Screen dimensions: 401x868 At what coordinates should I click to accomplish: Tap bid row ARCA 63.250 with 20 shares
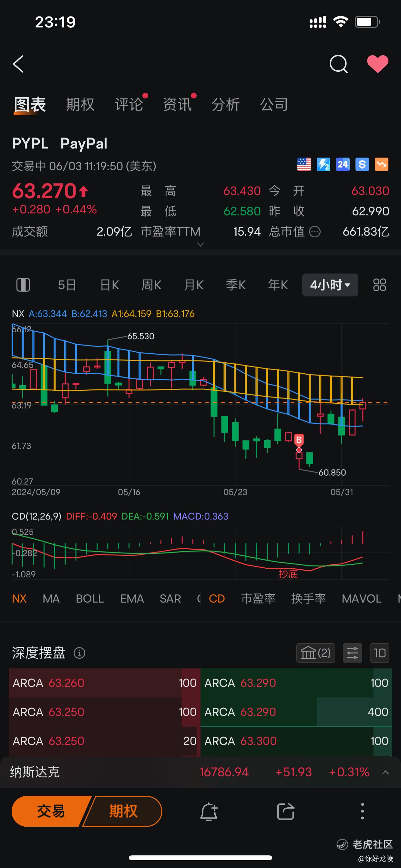point(105,741)
